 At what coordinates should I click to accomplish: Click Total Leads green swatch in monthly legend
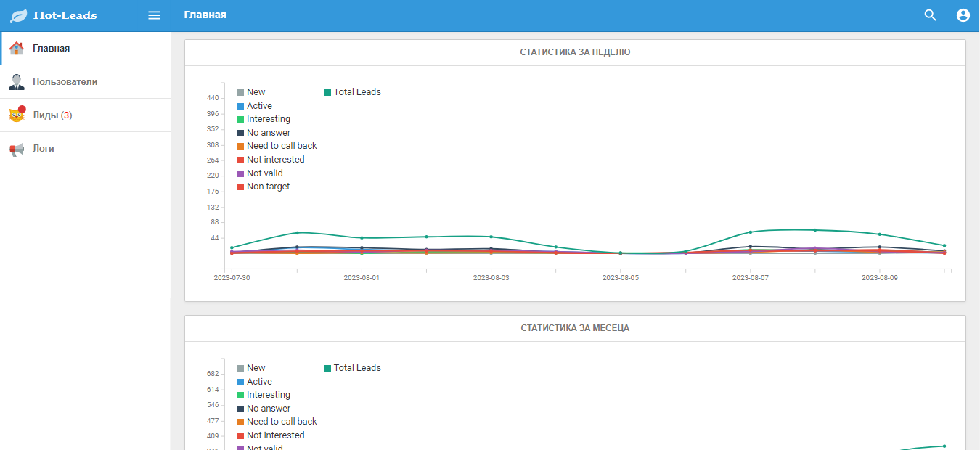pos(328,369)
